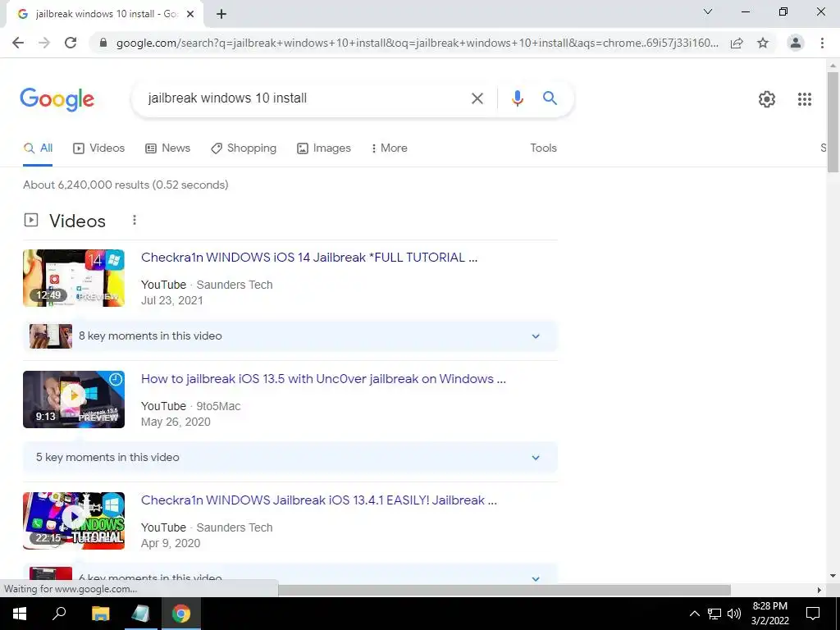Select the All results tab

click(38, 148)
